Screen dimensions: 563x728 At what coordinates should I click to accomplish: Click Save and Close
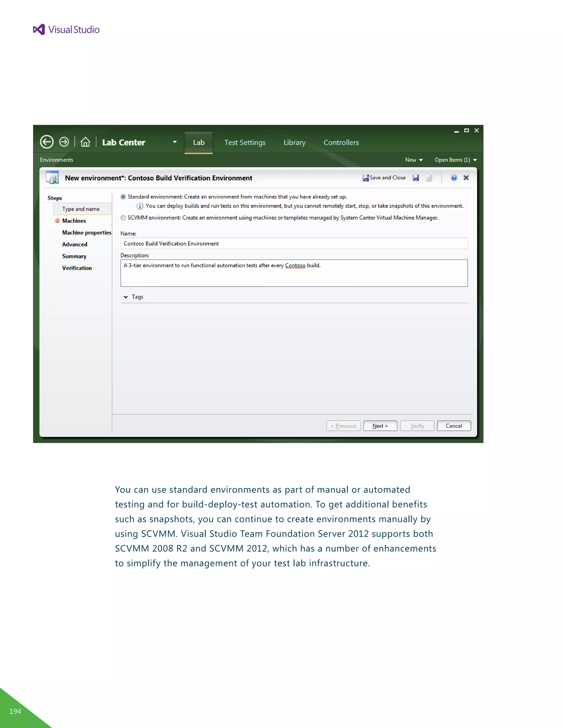(384, 178)
